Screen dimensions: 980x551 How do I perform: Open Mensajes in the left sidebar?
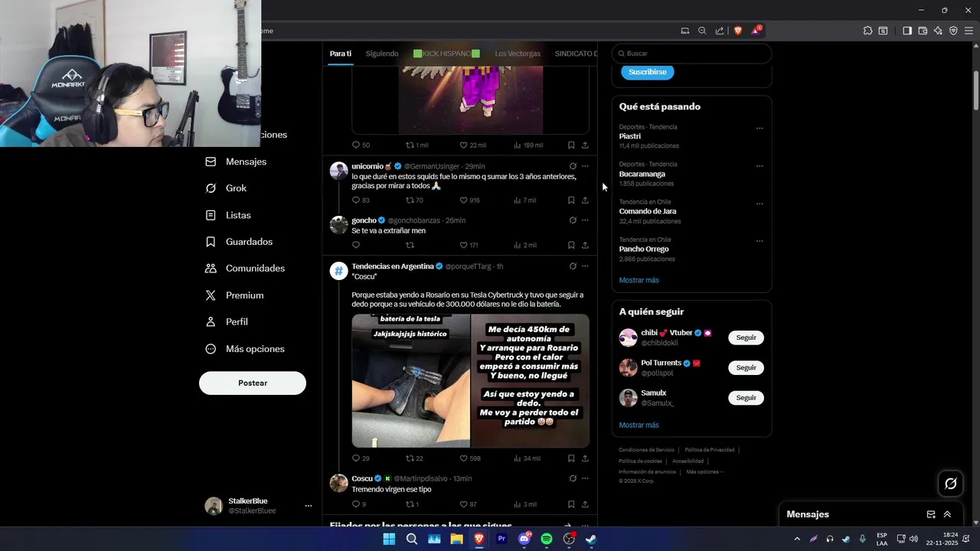point(237,161)
